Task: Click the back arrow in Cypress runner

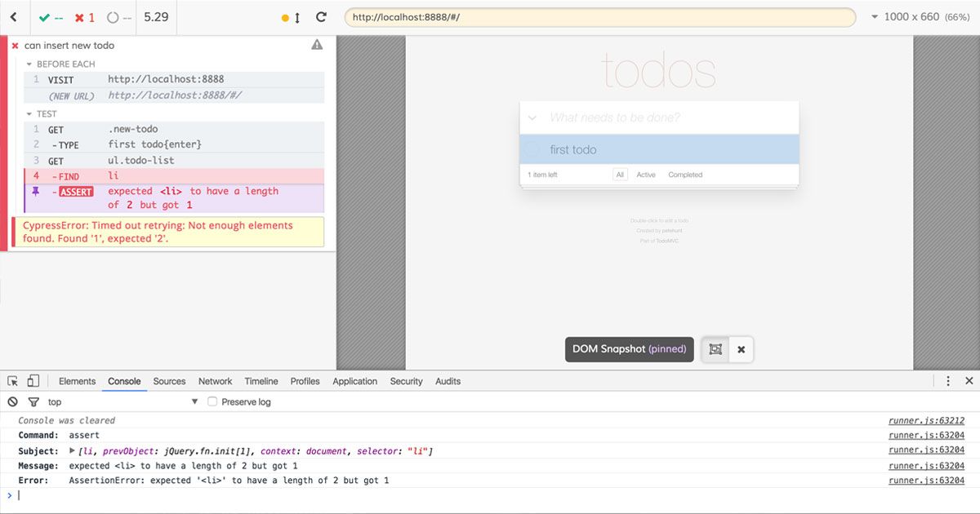Action: pos(13,17)
